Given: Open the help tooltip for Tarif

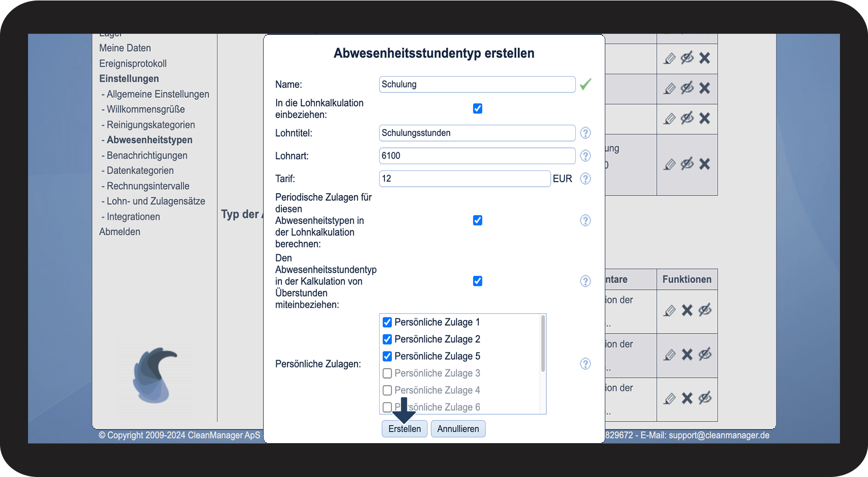Looking at the screenshot, I should coord(585,178).
